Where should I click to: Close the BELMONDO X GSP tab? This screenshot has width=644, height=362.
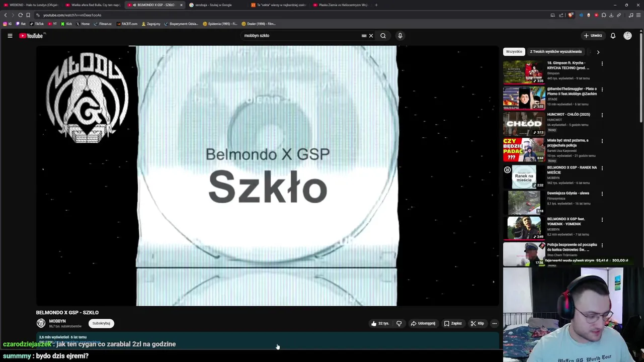[x=181, y=5]
